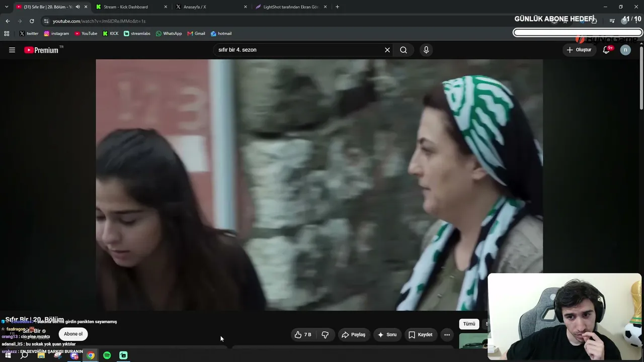
Task: Close the Anasayfa / X tab
Action: click(x=246, y=7)
